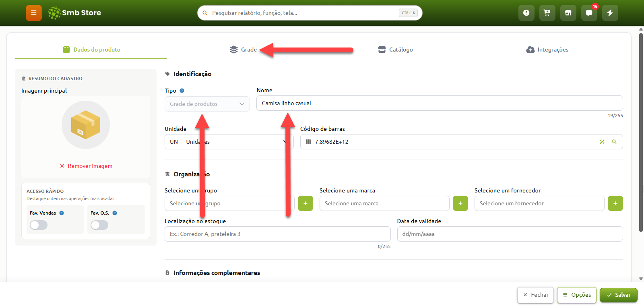The width and height of the screenshot is (644, 308).
Task: Click Remover imagem link
Action: (x=86, y=166)
